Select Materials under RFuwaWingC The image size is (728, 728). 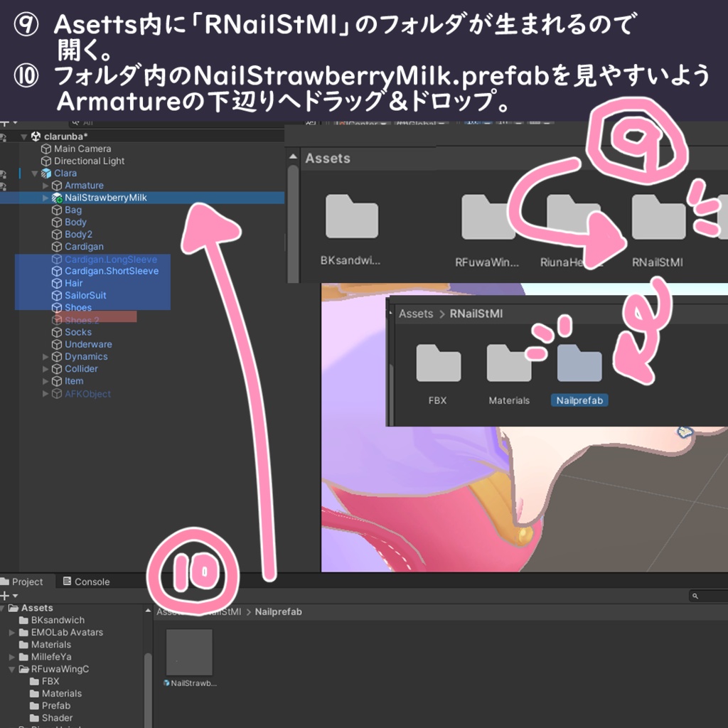tap(62, 693)
